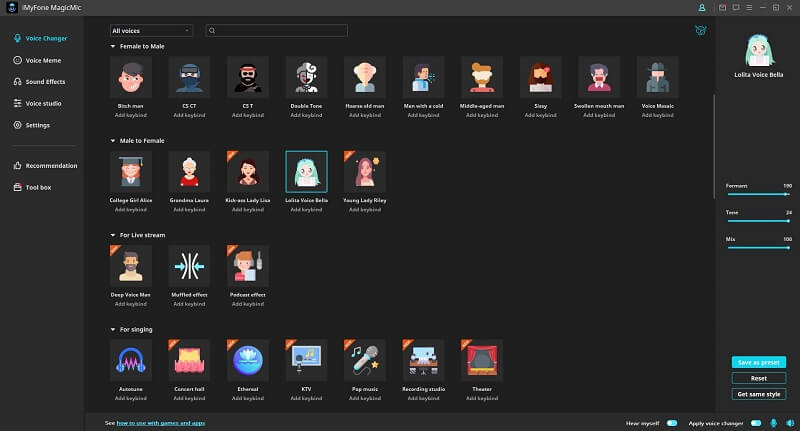The width and height of the screenshot is (800, 431).
Task: Click the Lolita Voice Bella preview avatar in right panel
Action: [759, 50]
